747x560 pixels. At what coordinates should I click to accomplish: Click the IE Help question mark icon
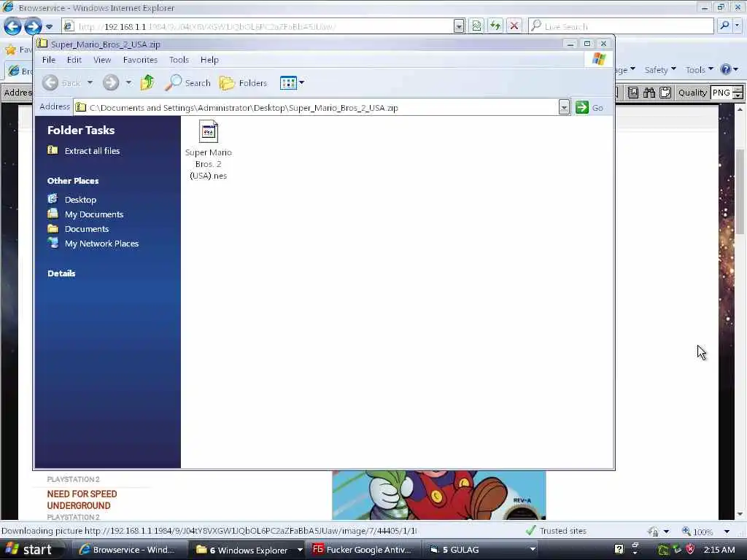(x=726, y=70)
